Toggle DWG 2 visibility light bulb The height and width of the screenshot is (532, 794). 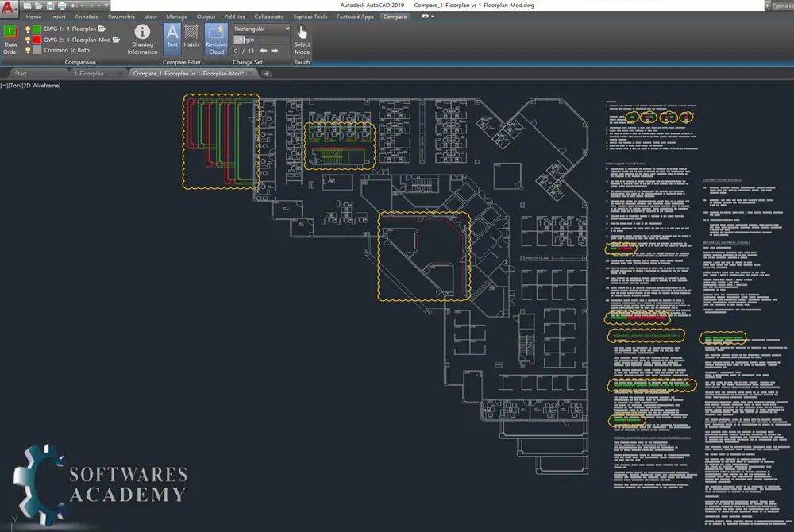(28, 40)
